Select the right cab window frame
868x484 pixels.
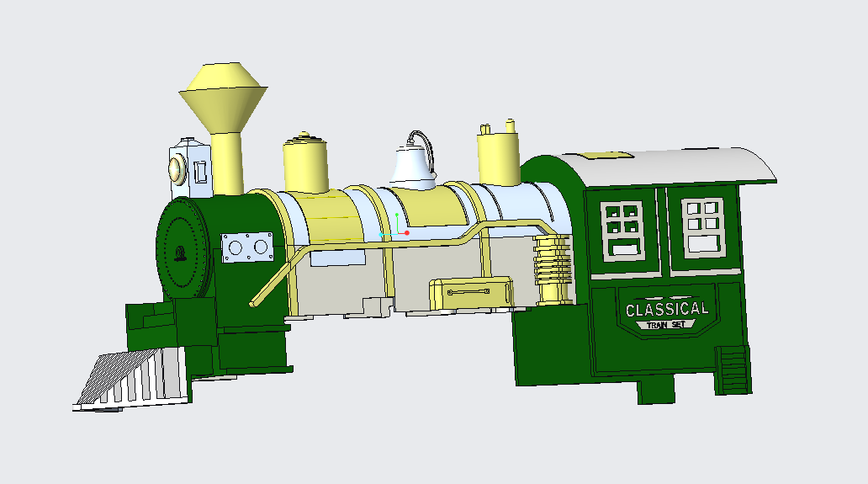point(703,227)
